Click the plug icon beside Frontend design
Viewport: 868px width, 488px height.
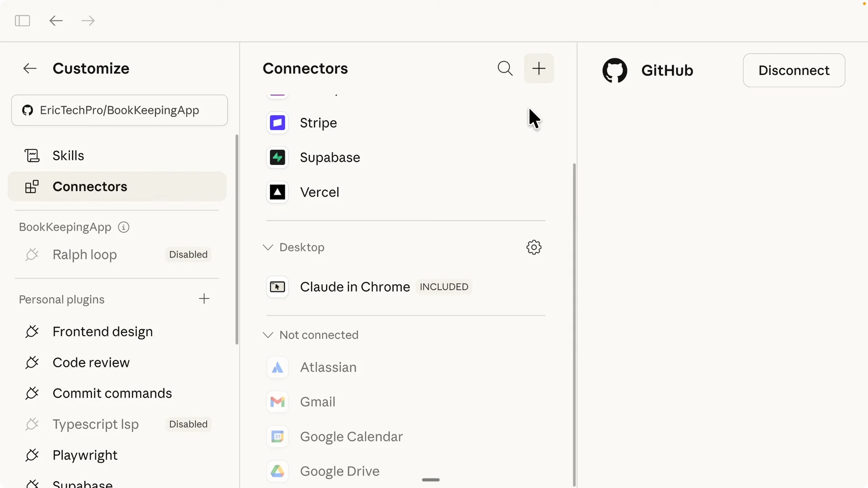[32, 332]
